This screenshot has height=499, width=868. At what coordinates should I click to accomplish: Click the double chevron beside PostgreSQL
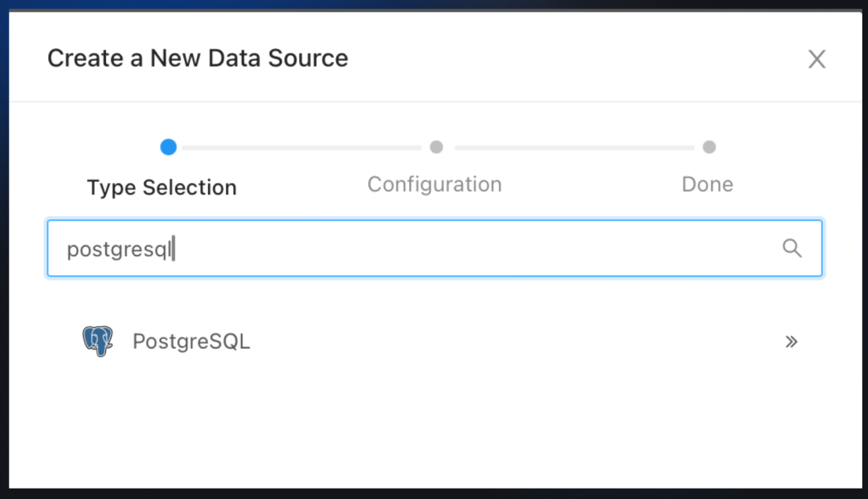click(x=791, y=342)
